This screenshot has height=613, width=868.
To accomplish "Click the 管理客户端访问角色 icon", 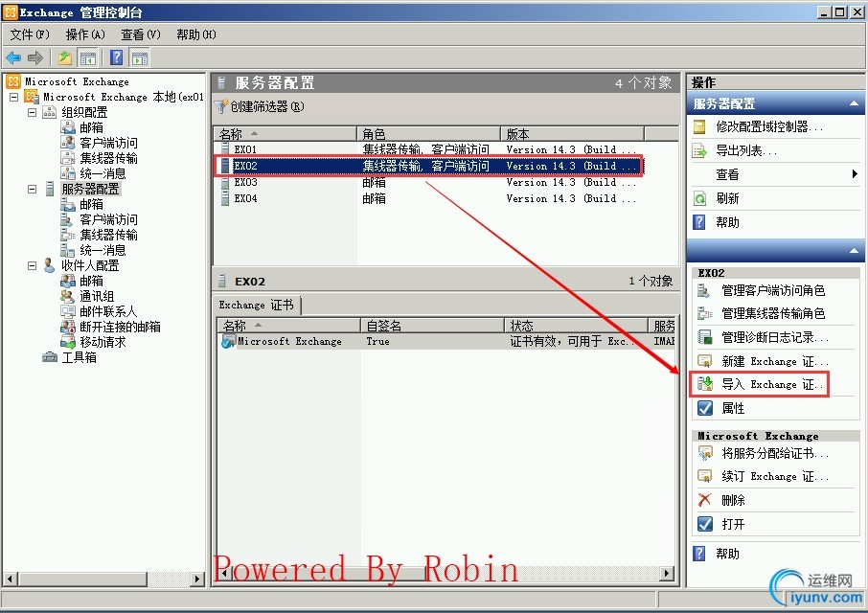I will pyautogui.click(x=704, y=290).
